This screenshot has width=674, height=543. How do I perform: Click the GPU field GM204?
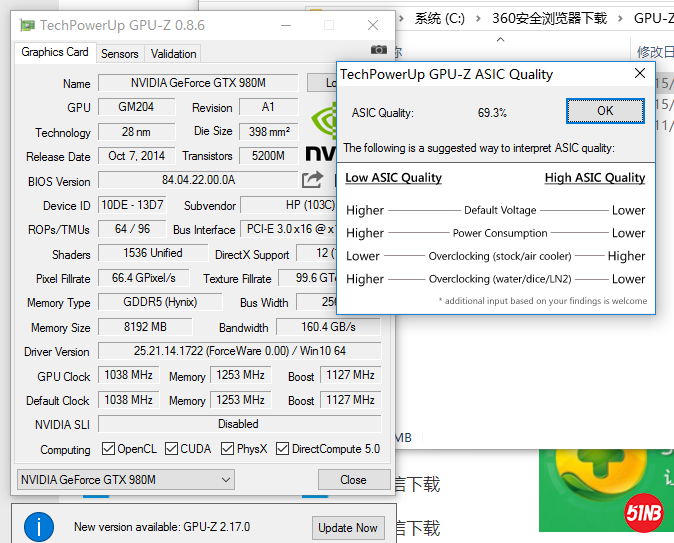[136, 107]
